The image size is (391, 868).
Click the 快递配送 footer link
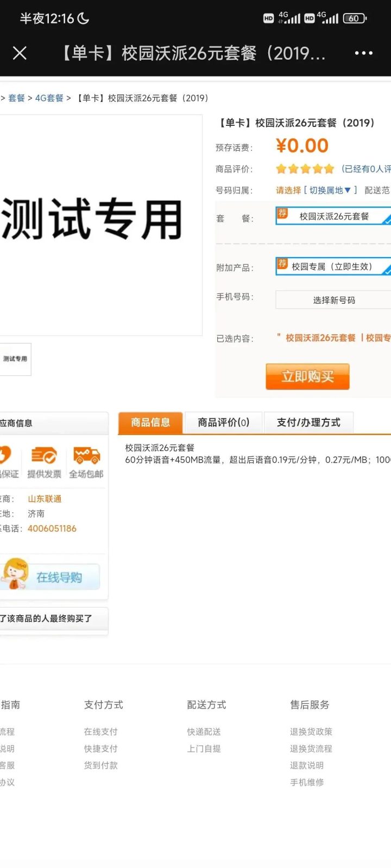(204, 732)
